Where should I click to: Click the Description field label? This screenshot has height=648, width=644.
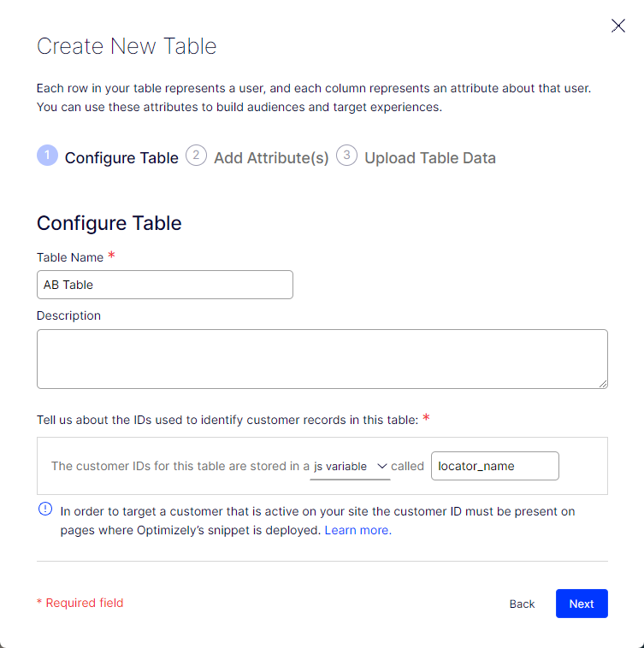(68, 315)
